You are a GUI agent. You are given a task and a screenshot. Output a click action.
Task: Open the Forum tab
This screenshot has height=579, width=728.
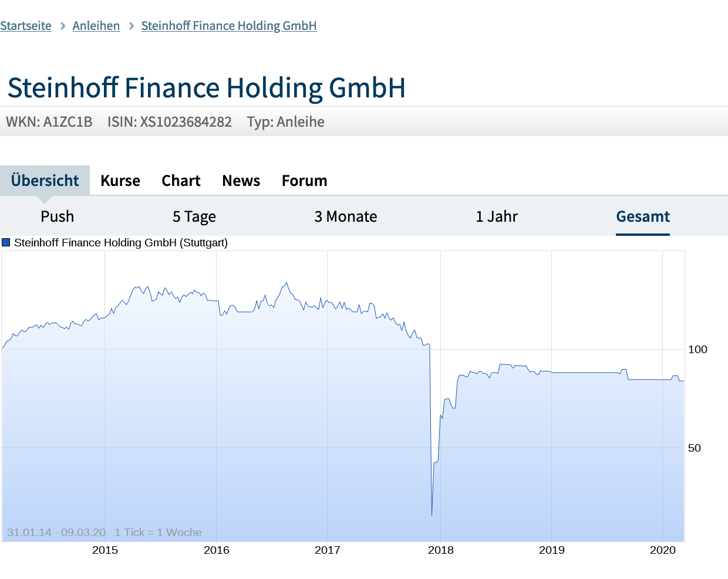pyautogui.click(x=304, y=180)
